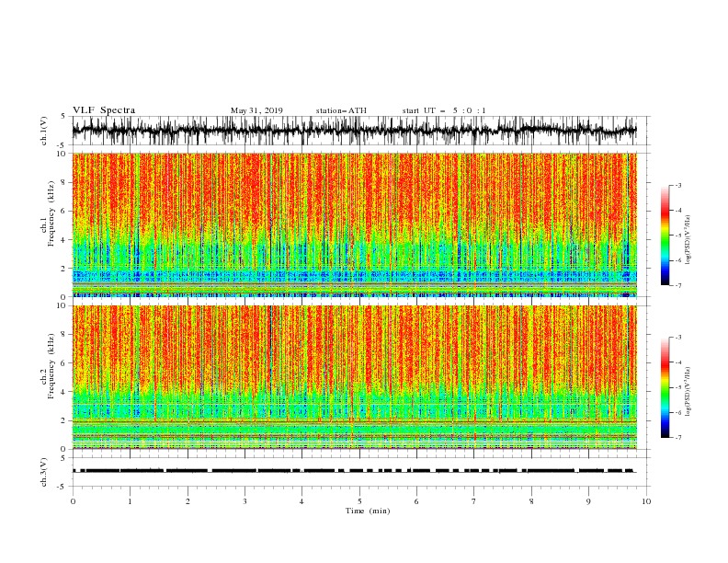Screen dimensions: 728x563
Task: Click the lower color bar '-7' label
Action: coord(677,438)
